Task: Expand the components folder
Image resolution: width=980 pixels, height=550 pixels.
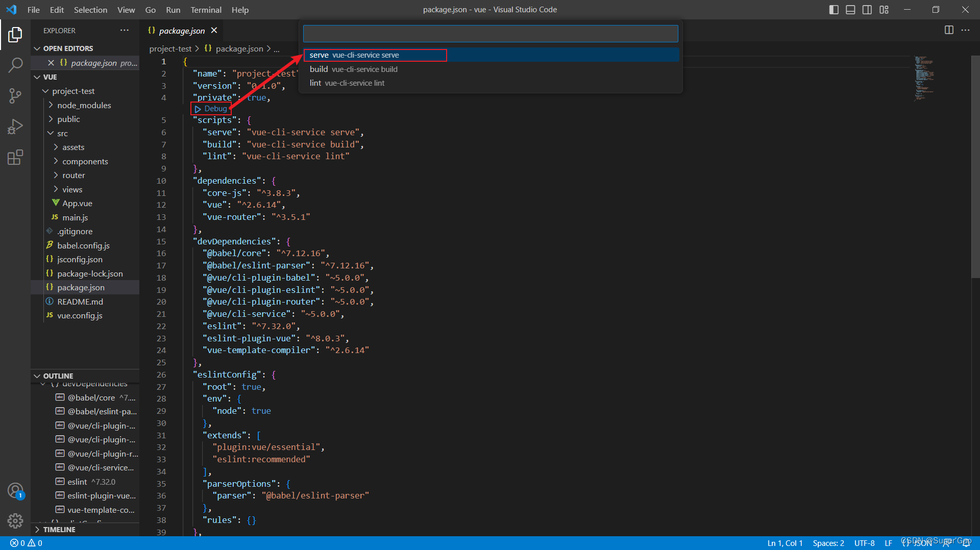Action: (85, 161)
